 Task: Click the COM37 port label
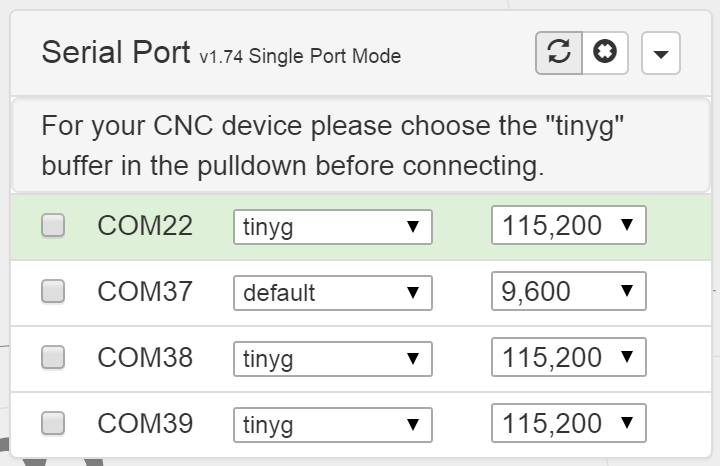(x=145, y=291)
